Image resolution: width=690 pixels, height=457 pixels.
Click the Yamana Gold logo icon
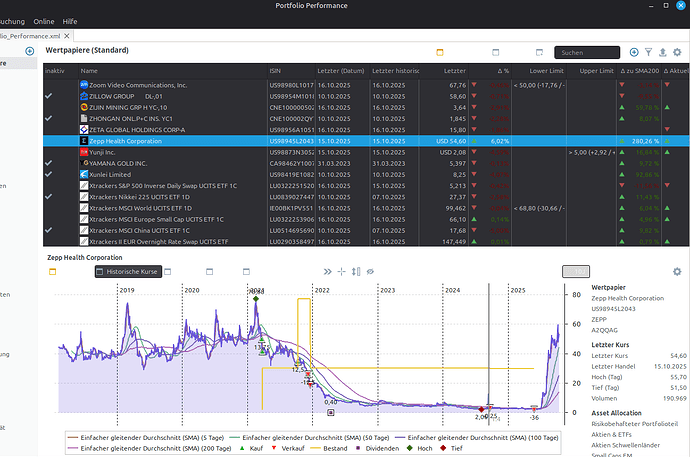(85, 163)
